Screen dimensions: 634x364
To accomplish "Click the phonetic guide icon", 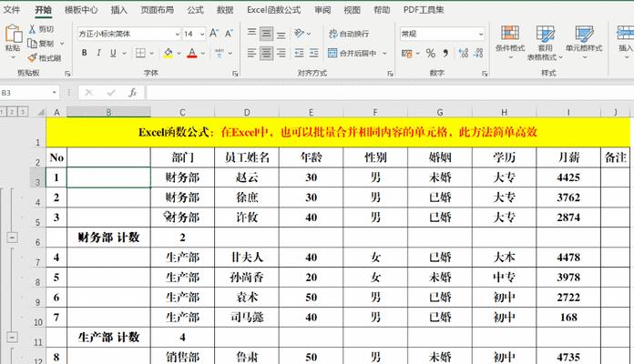I will [220, 53].
